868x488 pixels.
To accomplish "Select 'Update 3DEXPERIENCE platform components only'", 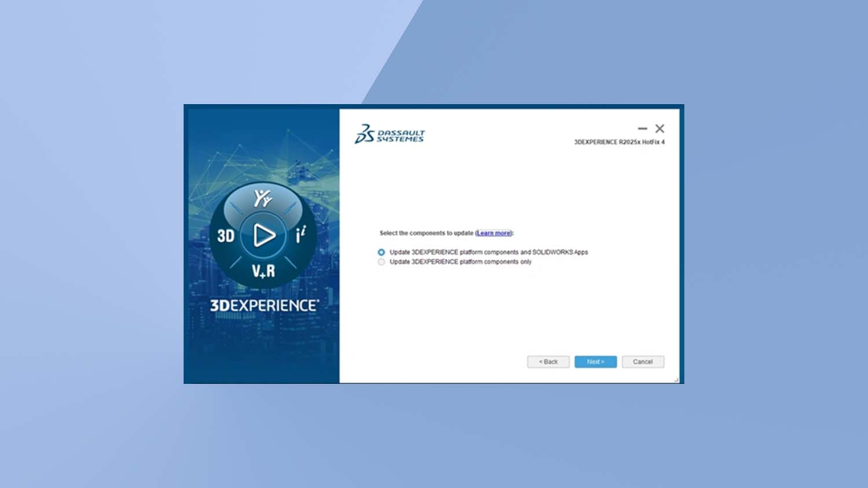I will pos(381,261).
